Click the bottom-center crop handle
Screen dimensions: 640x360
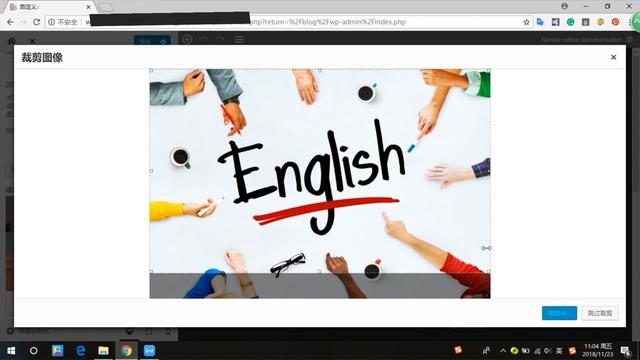[x=320, y=271]
